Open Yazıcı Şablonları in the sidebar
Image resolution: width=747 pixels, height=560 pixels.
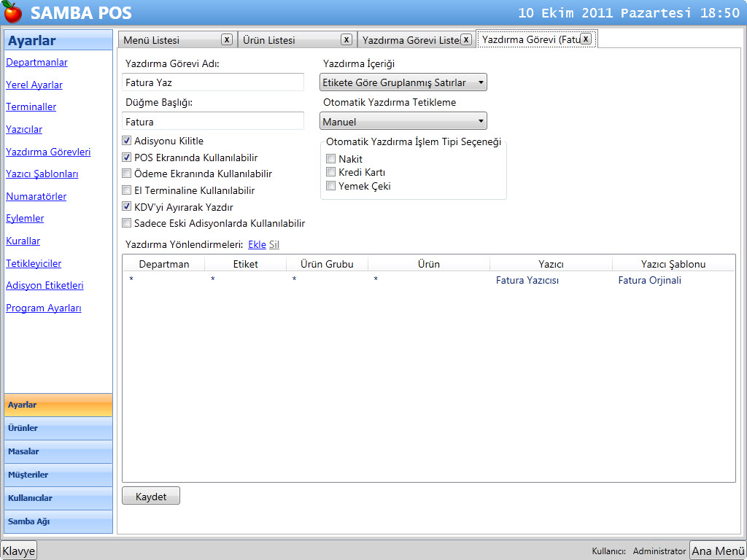[42, 174]
